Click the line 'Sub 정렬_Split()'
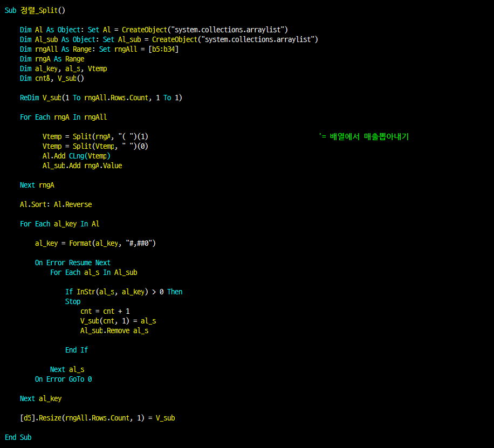 tap(35, 10)
